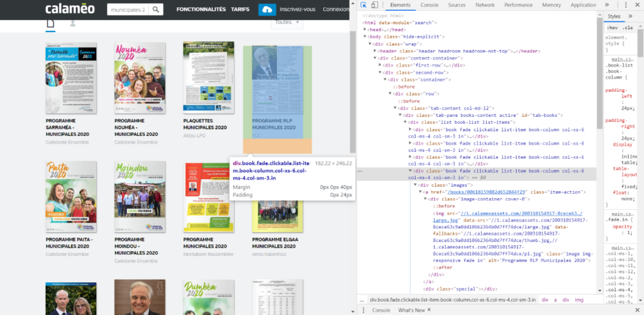Open Programme Moindou cover thumbnail

[140, 197]
